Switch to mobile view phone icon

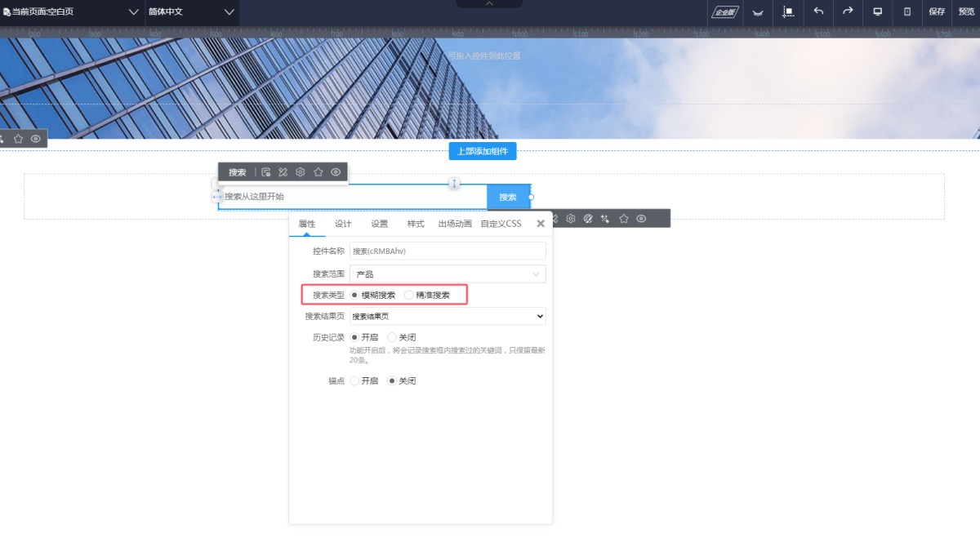coord(907,11)
